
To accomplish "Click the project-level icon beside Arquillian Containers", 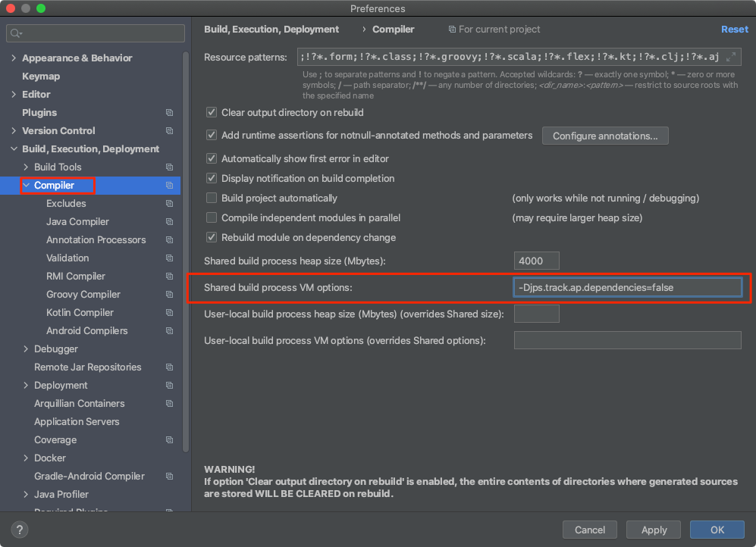I will 169,404.
